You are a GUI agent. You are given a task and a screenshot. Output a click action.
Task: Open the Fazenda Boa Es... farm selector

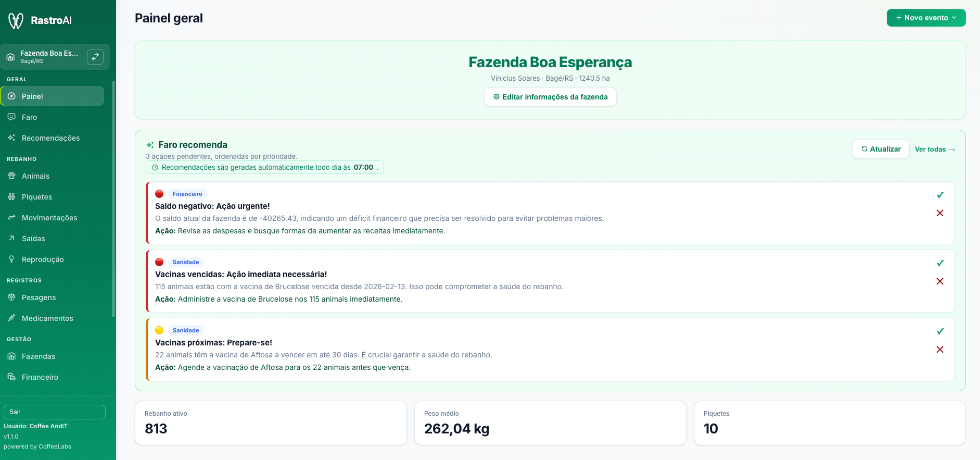tap(55, 57)
